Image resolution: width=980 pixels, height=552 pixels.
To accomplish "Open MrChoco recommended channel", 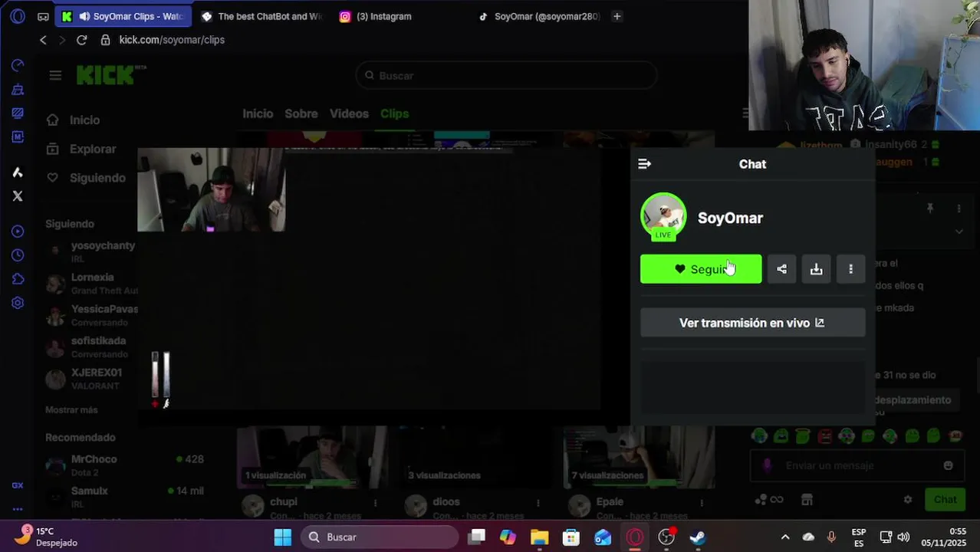I will pyautogui.click(x=124, y=464).
